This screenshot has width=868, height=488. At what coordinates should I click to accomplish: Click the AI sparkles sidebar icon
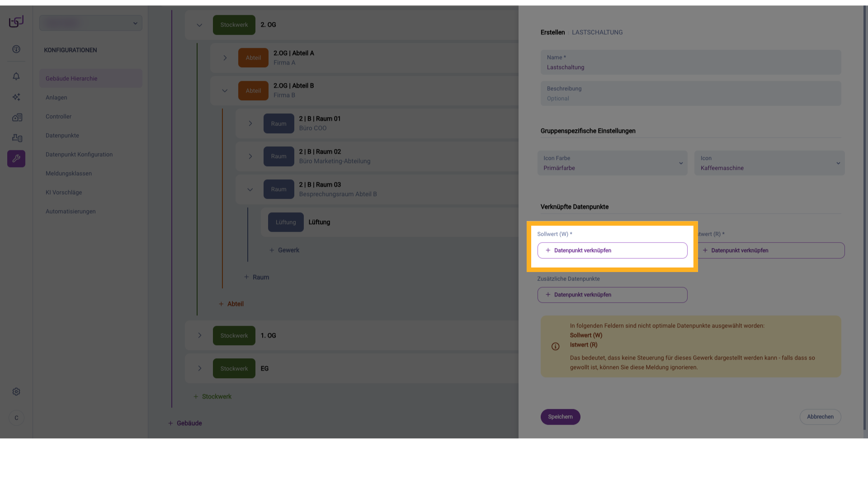tap(16, 97)
